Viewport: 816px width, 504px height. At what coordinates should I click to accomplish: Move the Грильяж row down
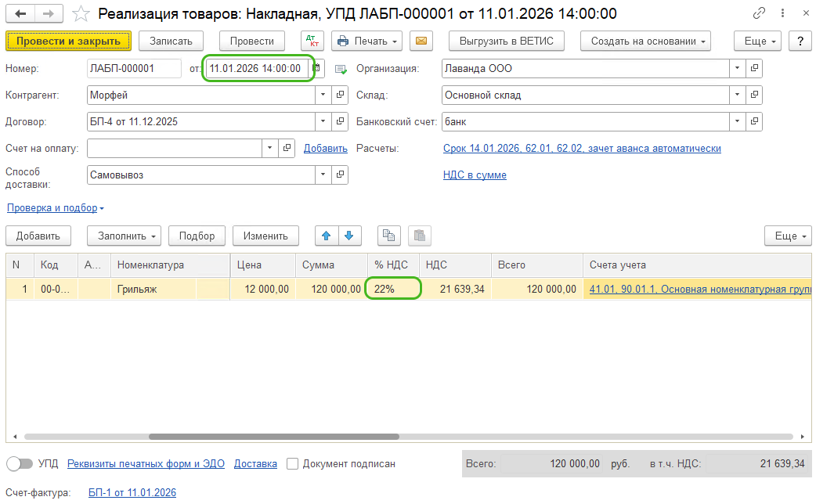coord(349,236)
